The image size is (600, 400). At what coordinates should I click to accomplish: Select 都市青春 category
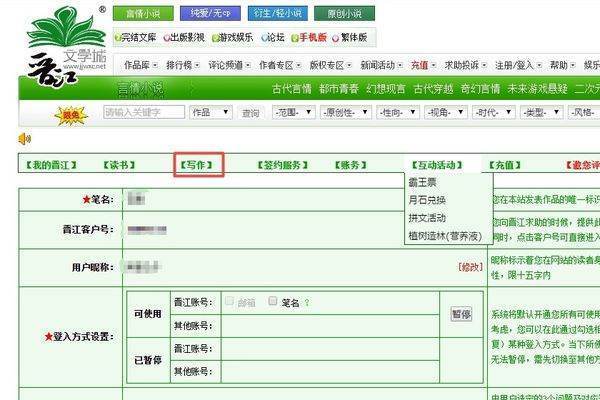pyautogui.click(x=339, y=89)
